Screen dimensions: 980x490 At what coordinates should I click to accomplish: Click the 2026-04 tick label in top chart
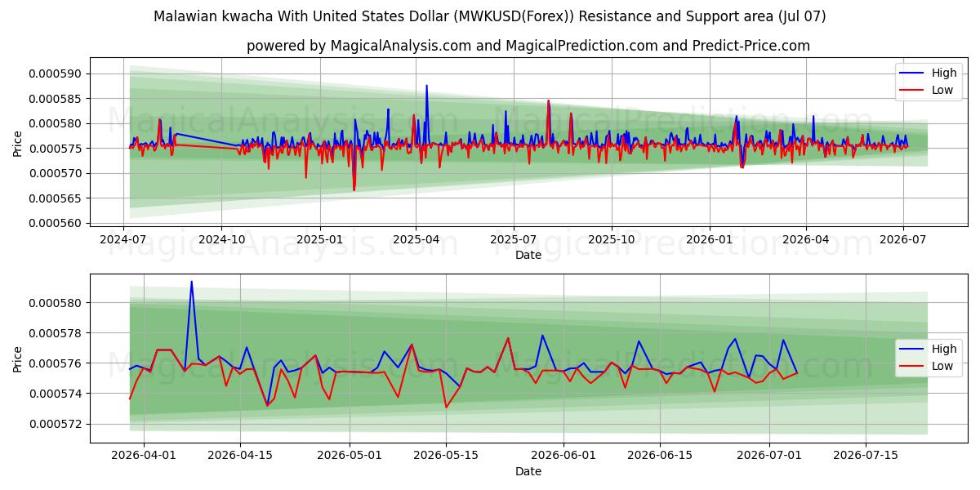806,240
